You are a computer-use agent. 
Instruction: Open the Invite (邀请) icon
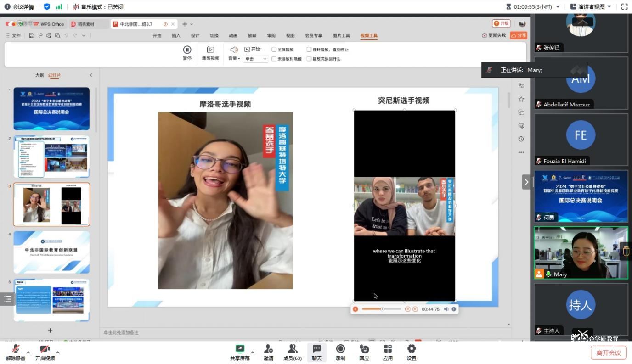[268, 349]
